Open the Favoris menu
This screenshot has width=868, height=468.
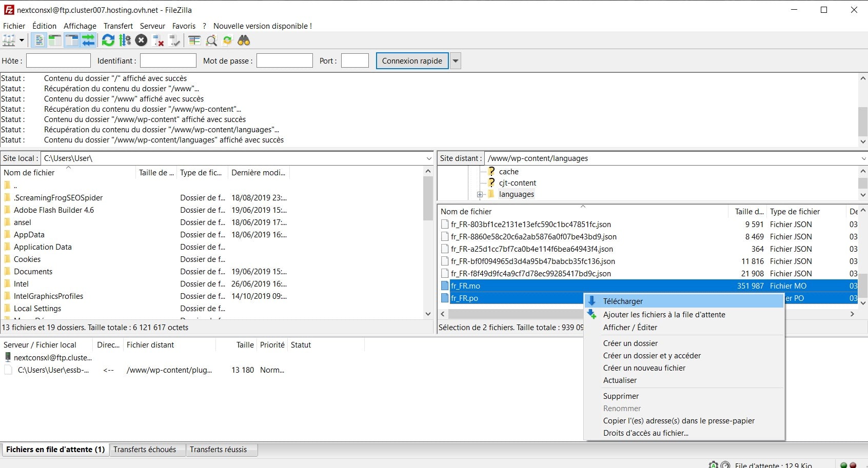184,26
